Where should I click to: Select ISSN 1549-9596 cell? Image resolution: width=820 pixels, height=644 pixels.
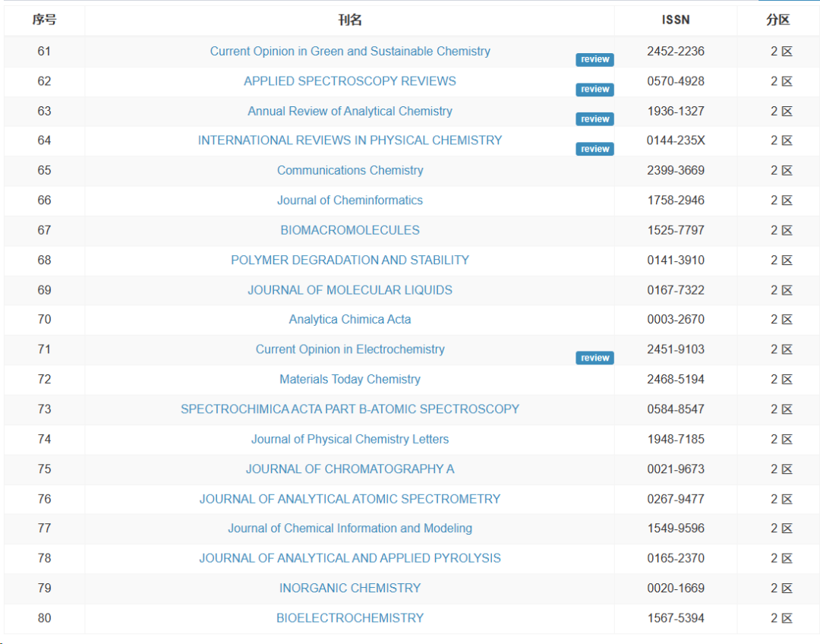676,529
